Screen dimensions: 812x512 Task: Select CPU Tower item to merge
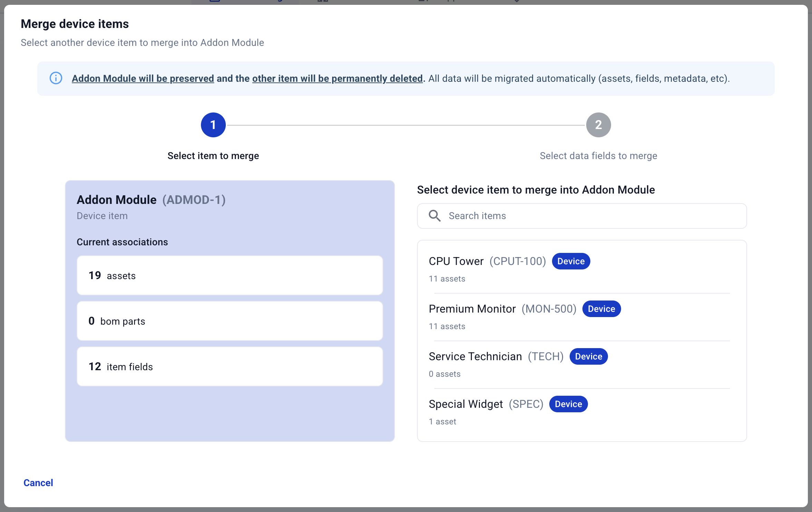click(456, 262)
